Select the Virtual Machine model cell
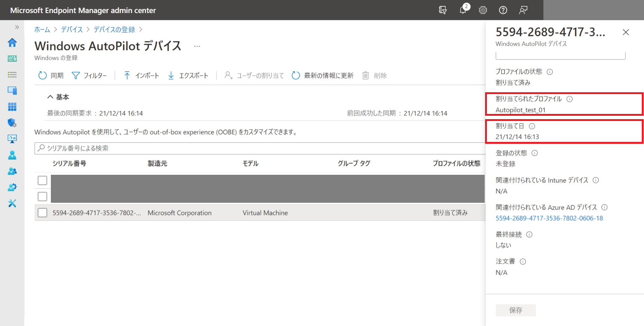 point(265,213)
